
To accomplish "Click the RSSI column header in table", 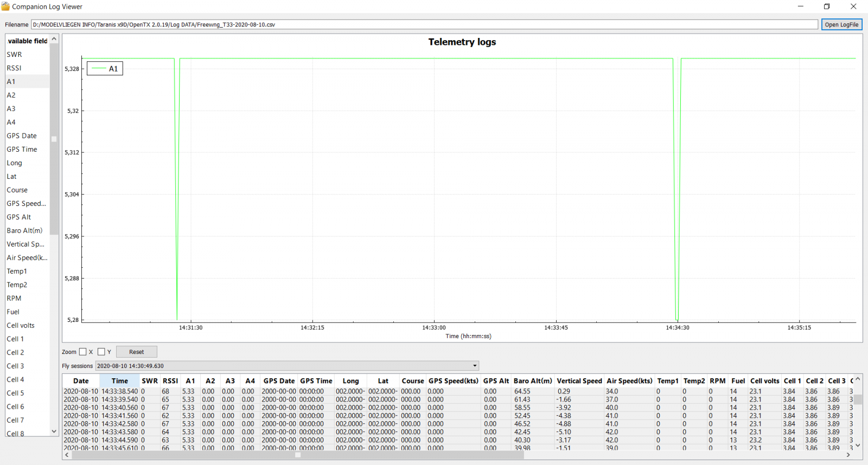I will pos(170,381).
